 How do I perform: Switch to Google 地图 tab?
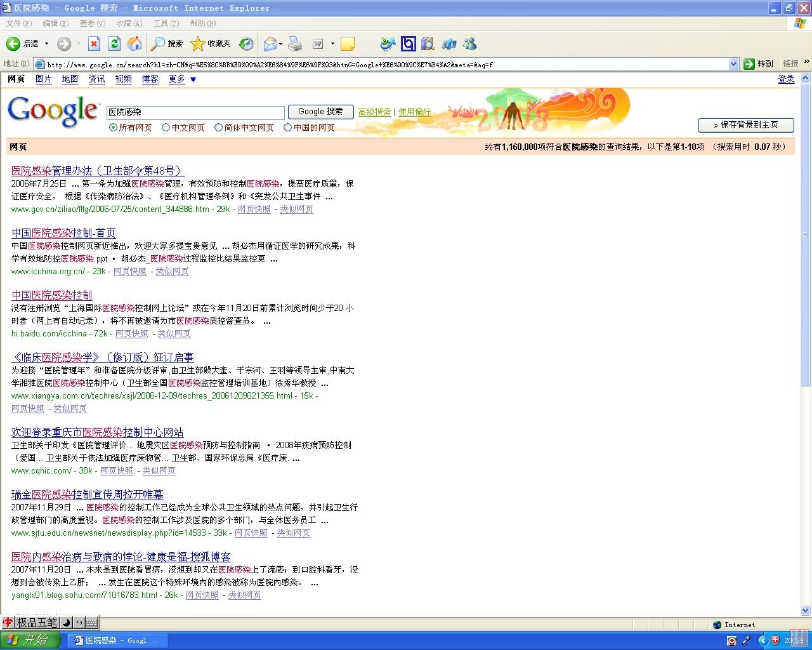pyautogui.click(x=70, y=79)
